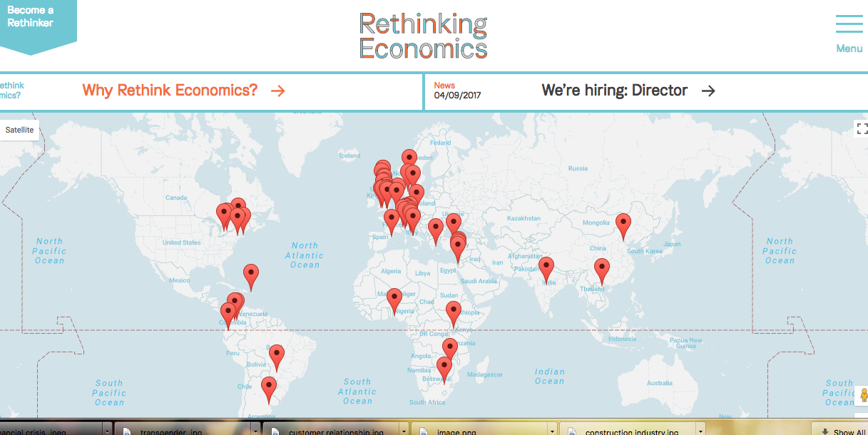Select the map pin above Botswana

click(444, 370)
